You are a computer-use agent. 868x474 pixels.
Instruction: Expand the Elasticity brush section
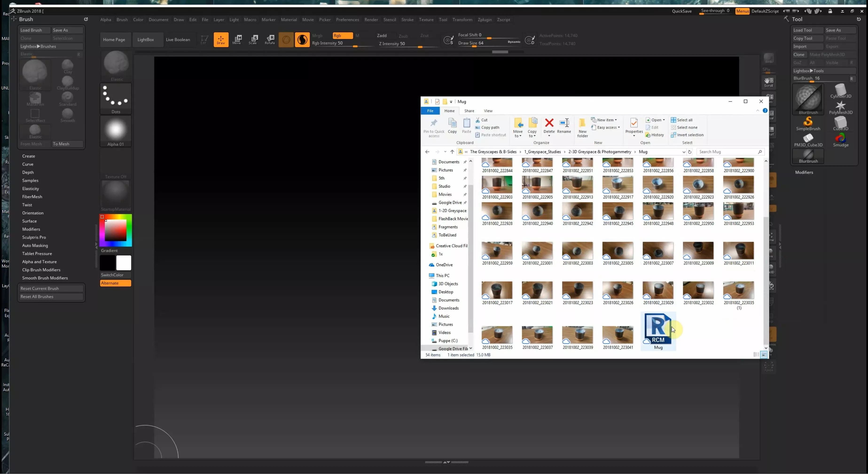point(30,189)
